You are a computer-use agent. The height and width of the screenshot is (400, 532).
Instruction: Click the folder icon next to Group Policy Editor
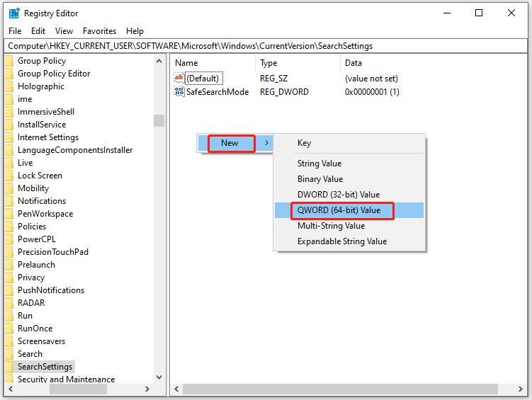point(9,74)
